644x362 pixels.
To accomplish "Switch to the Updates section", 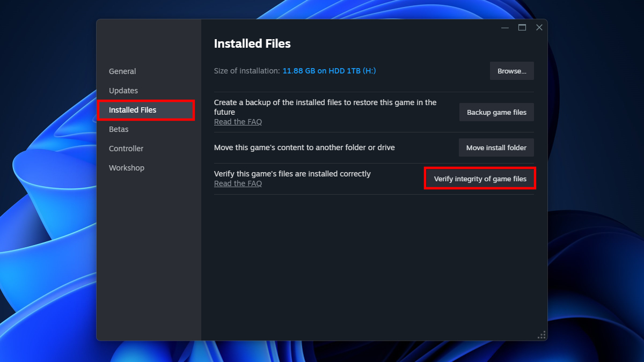I will pyautogui.click(x=123, y=91).
